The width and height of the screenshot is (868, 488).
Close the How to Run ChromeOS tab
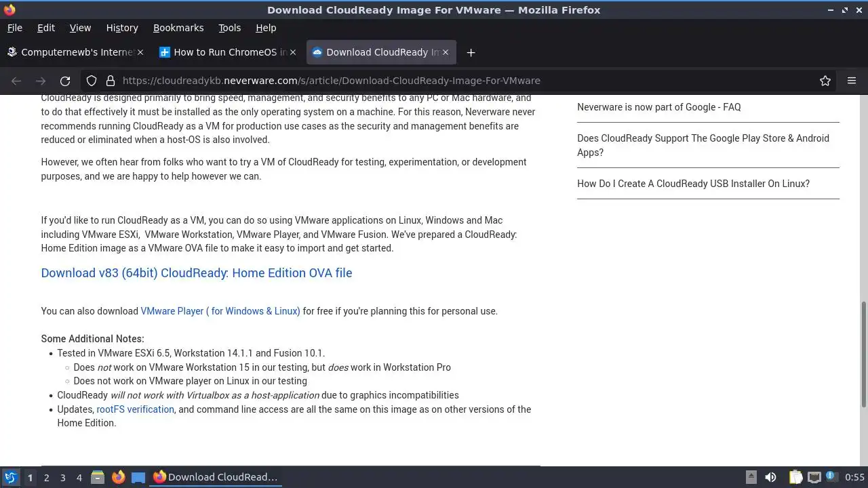click(x=293, y=52)
